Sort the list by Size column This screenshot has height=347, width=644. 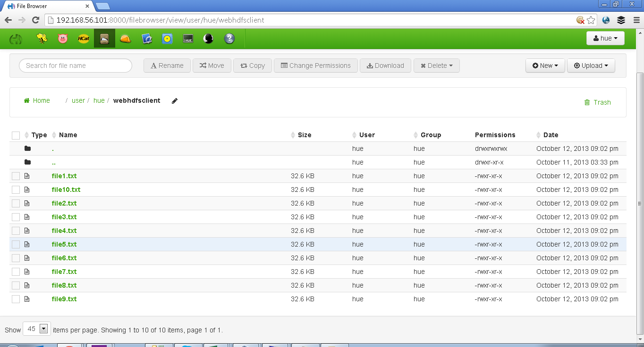click(x=304, y=135)
